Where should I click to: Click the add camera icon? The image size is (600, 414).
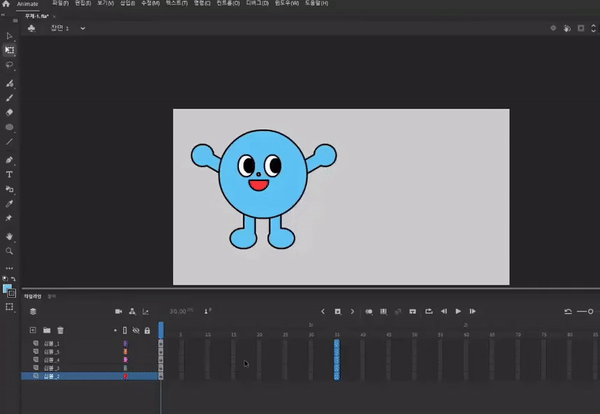[x=118, y=311]
